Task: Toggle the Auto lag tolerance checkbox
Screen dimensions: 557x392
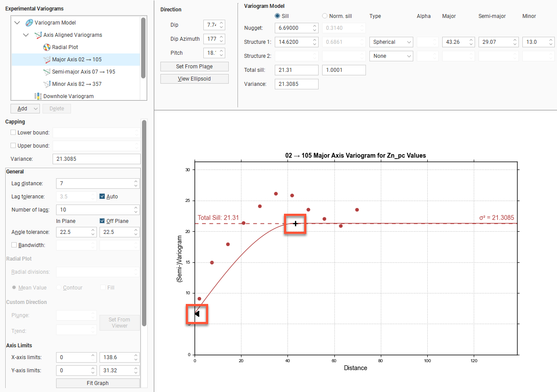Action: [x=102, y=197]
